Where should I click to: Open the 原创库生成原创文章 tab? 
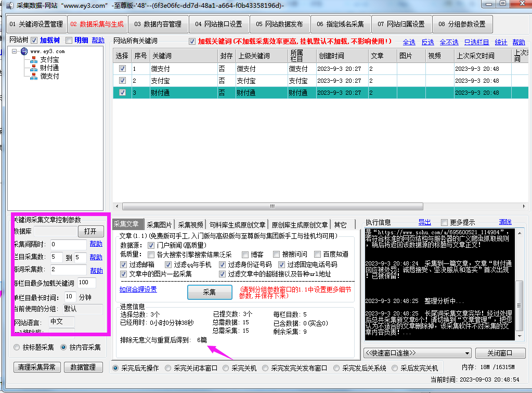click(x=300, y=225)
